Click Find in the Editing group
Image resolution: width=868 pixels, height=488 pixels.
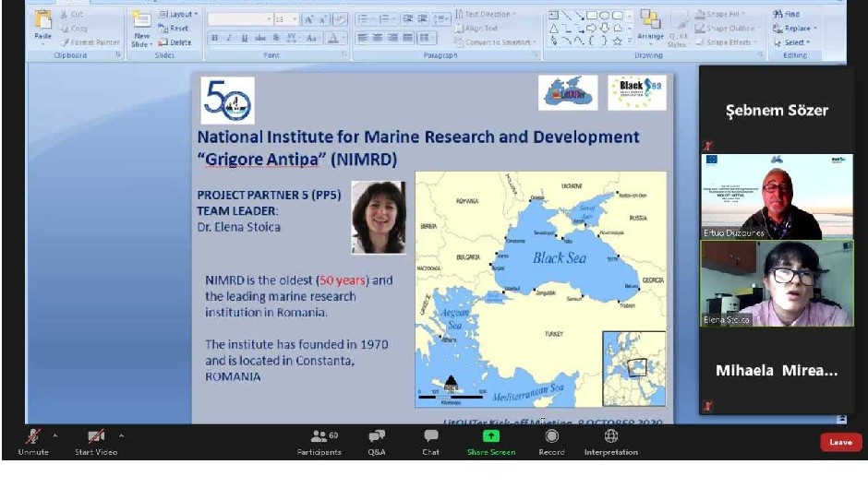787,15
